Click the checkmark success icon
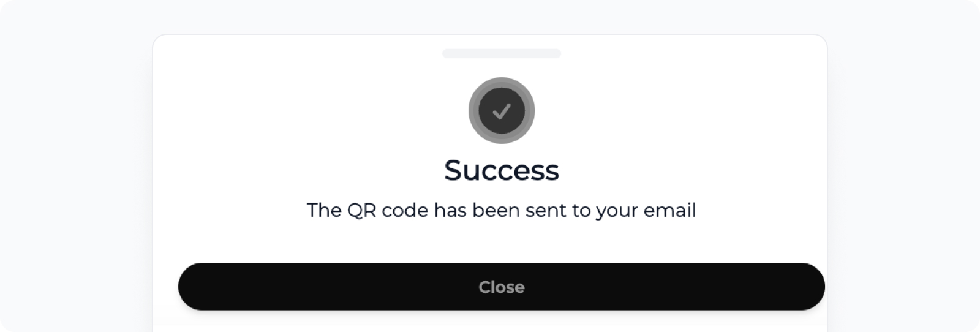 [502, 111]
